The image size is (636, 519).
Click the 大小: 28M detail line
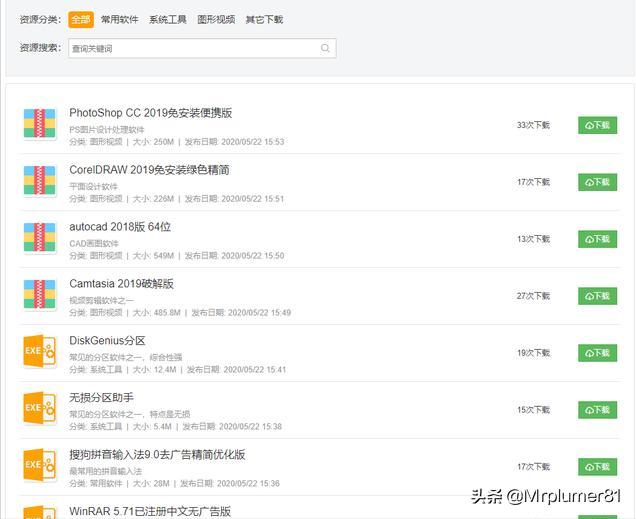174,483
